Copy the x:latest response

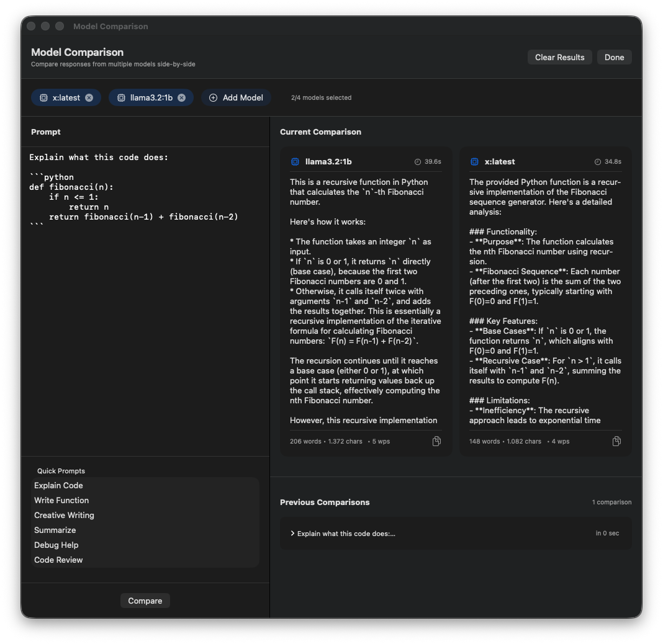(x=616, y=441)
